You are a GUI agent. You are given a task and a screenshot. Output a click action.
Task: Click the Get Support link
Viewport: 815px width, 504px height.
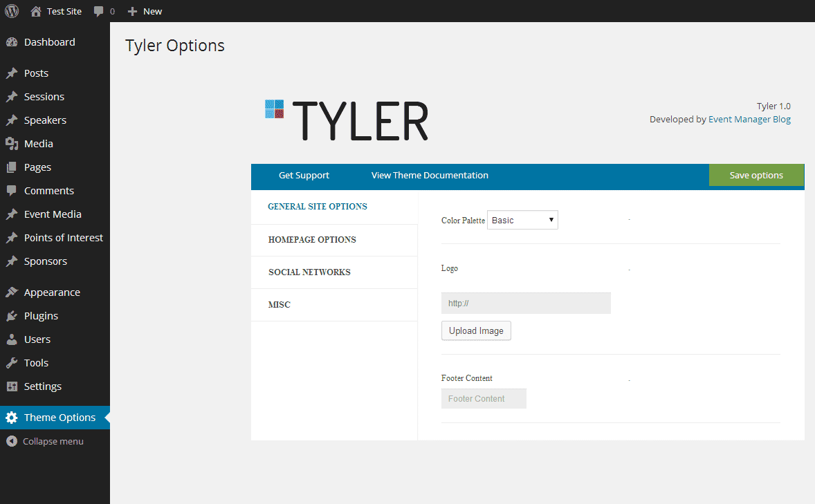[x=304, y=175]
